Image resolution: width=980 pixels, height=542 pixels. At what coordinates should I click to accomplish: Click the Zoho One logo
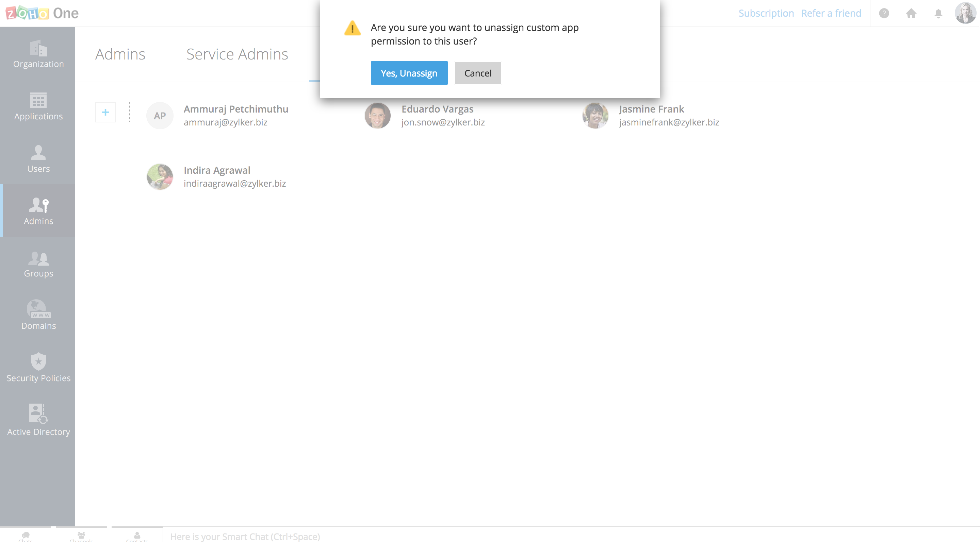42,13
